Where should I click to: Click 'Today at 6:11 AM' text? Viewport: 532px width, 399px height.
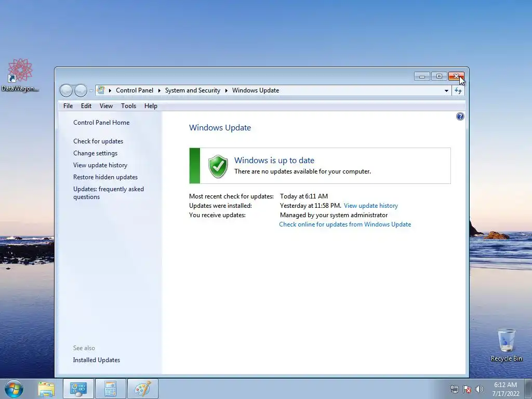[x=303, y=196]
